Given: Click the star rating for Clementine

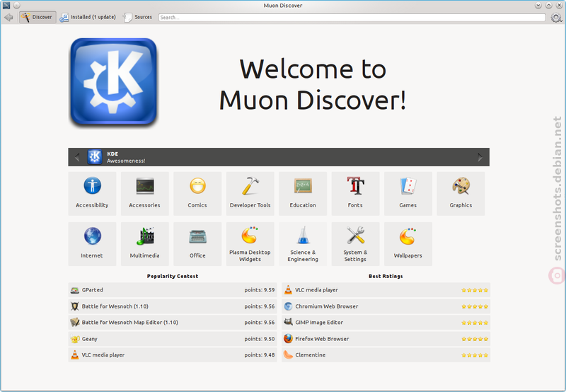Looking at the screenshot, I should pyautogui.click(x=475, y=355).
